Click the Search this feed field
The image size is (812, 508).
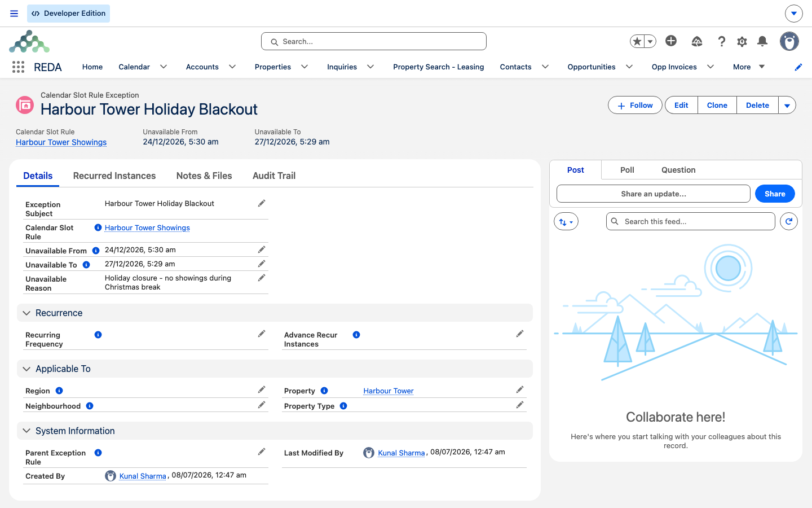point(691,221)
